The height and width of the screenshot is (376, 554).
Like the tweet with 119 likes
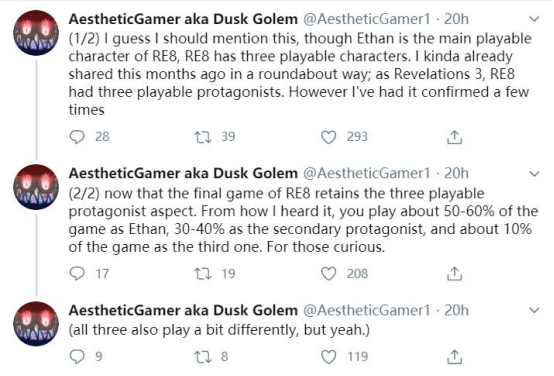[x=328, y=357]
